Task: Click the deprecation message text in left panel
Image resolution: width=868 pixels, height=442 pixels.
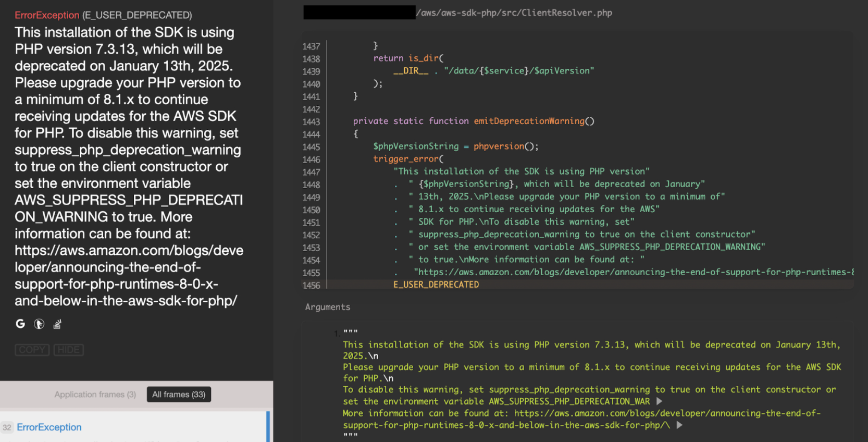Action: coord(129,166)
